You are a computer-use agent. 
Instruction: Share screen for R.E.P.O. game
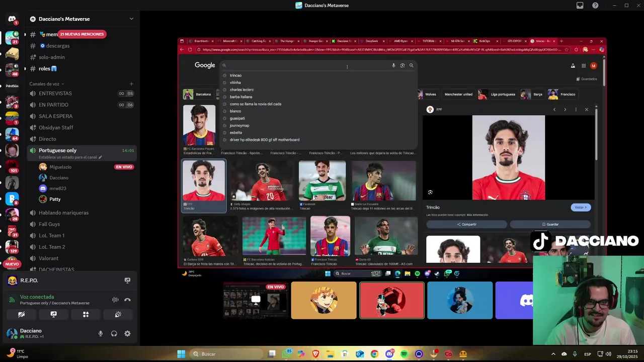(x=127, y=281)
